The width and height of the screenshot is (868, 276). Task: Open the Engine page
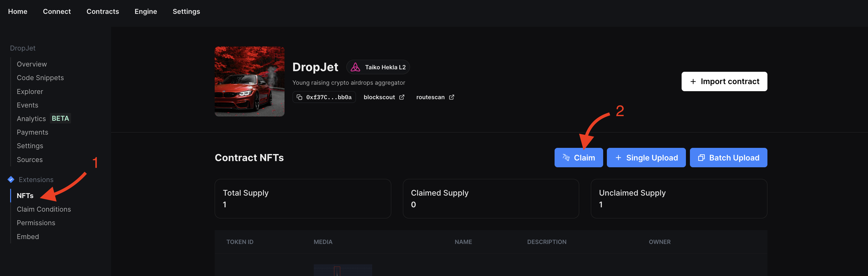(145, 11)
